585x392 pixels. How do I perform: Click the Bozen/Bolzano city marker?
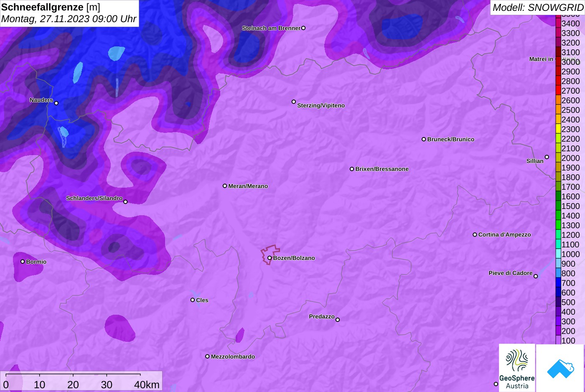click(270, 258)
